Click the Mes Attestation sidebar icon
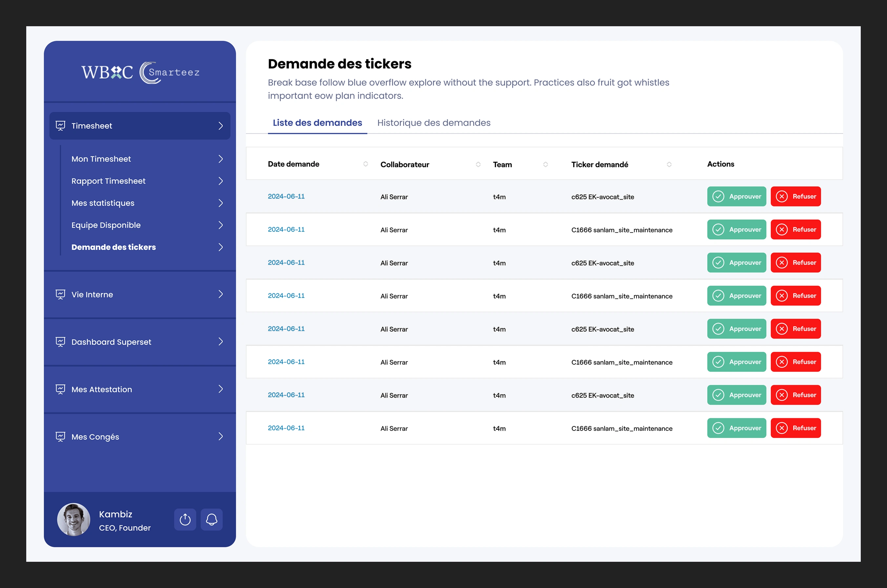Screen dimensions: 887x588 (60, 389)
